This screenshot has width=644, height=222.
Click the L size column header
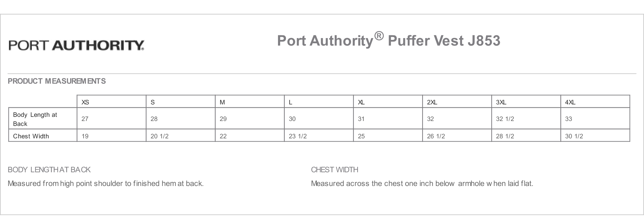point(319,102)
